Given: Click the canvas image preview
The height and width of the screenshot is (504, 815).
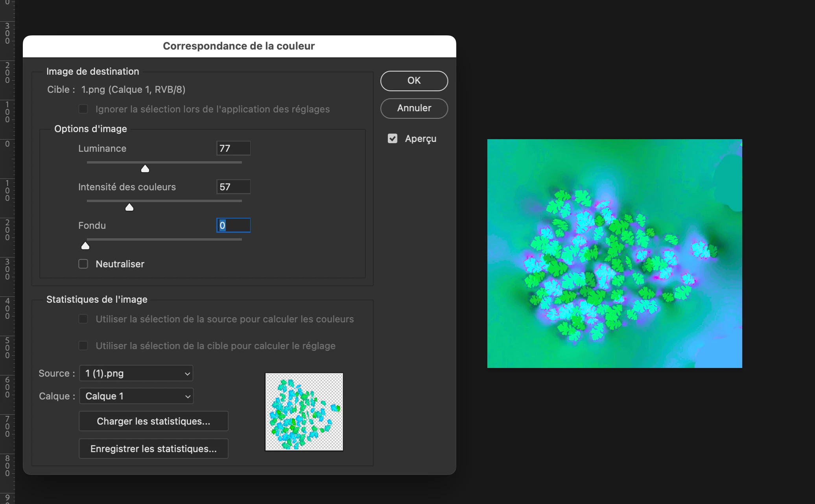Looking at the screenshot, I should 614,254.
